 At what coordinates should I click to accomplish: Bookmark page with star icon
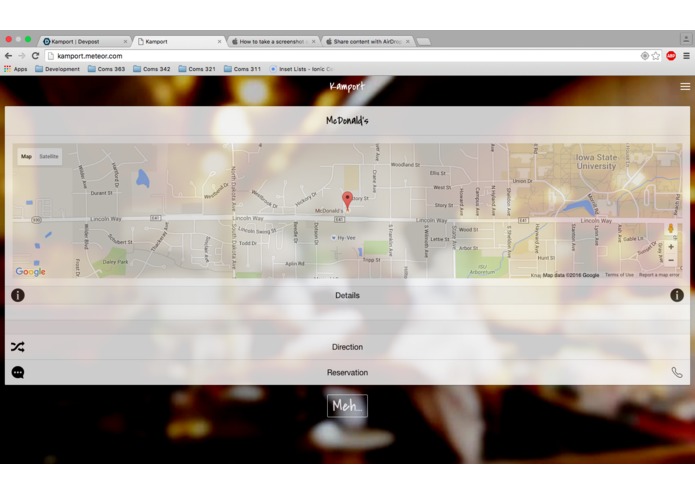[x=656, y=56]
